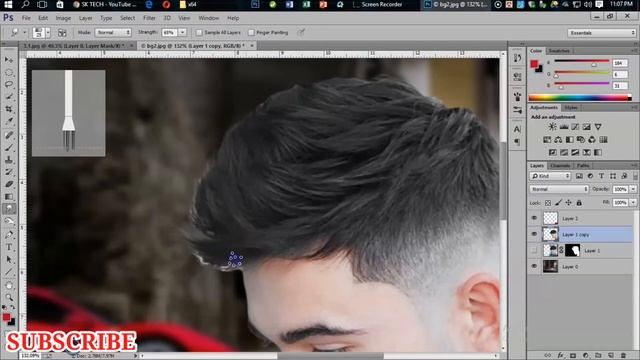This screenshot has height=360, width=640.
Task: Click Layer 1 mask thumbnail
Action: tap(573, 250)
